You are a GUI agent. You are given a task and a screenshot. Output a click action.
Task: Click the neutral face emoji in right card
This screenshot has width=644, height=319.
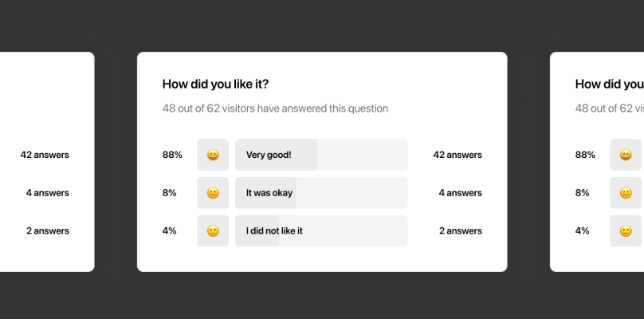(x=626, y=193)
